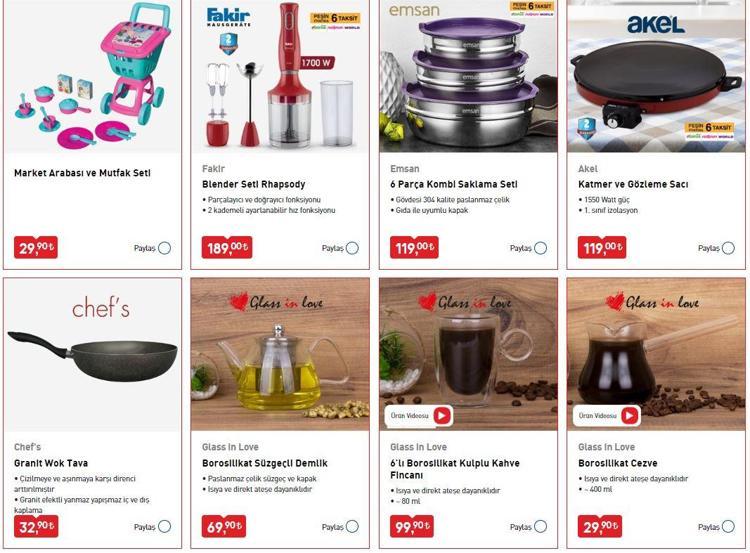Open the Borosilikat Süzgeçli Demlik title

coord(265,463)
